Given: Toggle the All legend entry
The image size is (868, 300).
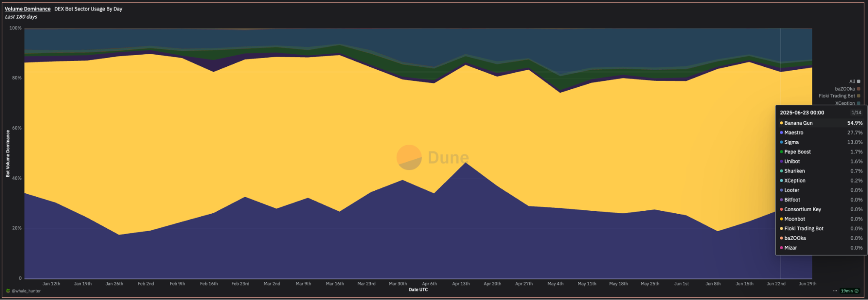Looking at the screenshot, I should coord(855,81).
